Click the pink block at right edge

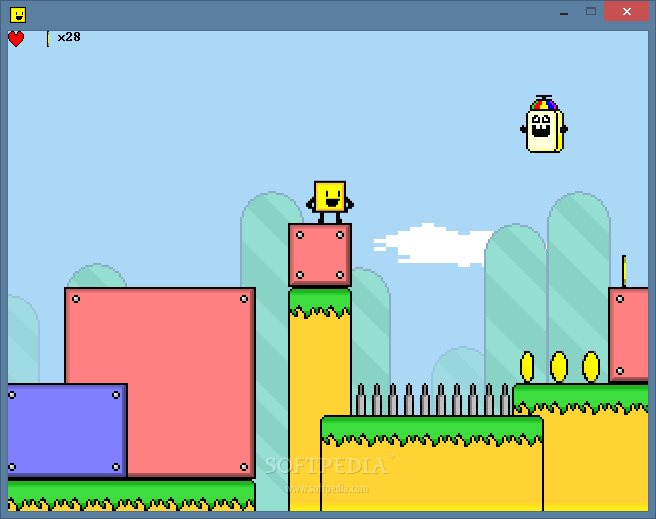[x=628, y=335]
